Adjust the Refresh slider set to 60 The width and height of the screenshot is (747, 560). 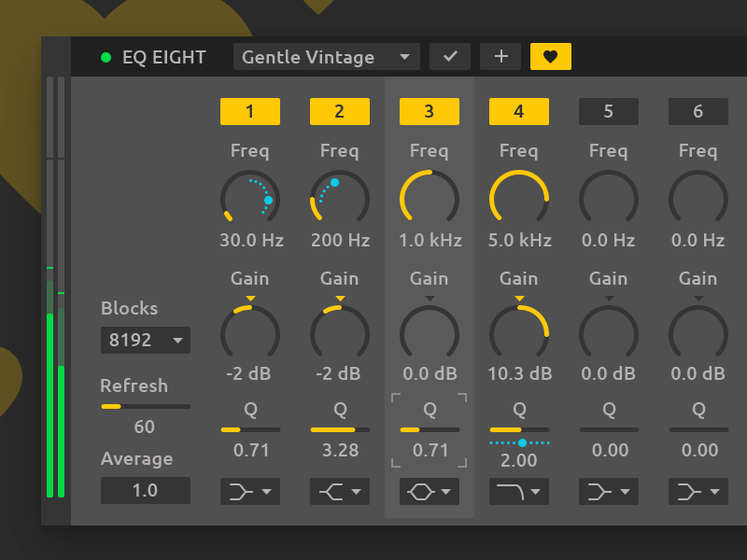pos(145,405)
